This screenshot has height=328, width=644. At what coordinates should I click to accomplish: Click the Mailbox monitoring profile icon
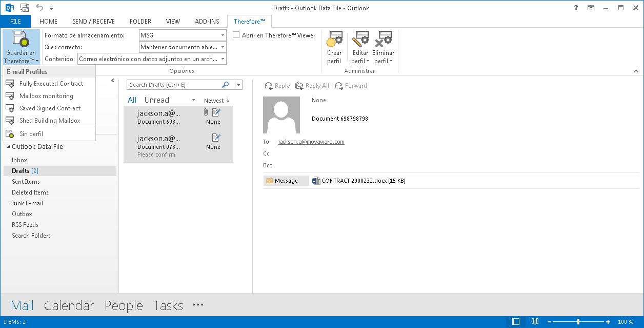click(10, 96)
